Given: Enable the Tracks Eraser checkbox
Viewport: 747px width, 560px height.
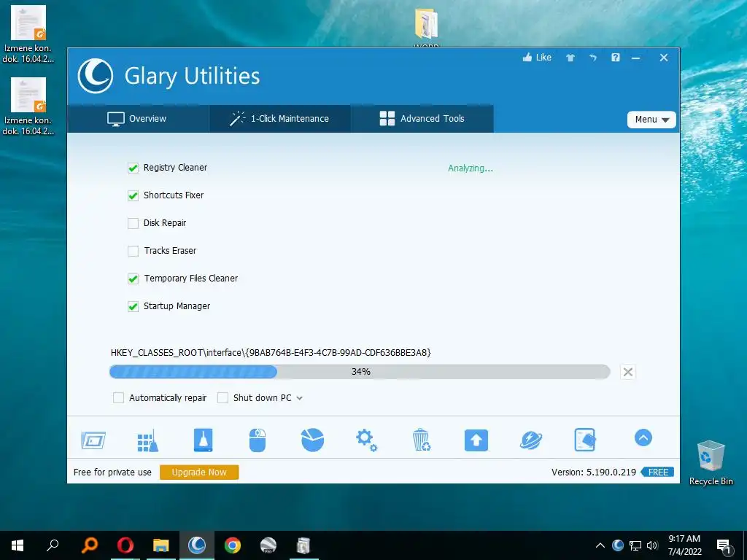Looking at the screenshot, I should pyautogui.click(x=133, y=251).
